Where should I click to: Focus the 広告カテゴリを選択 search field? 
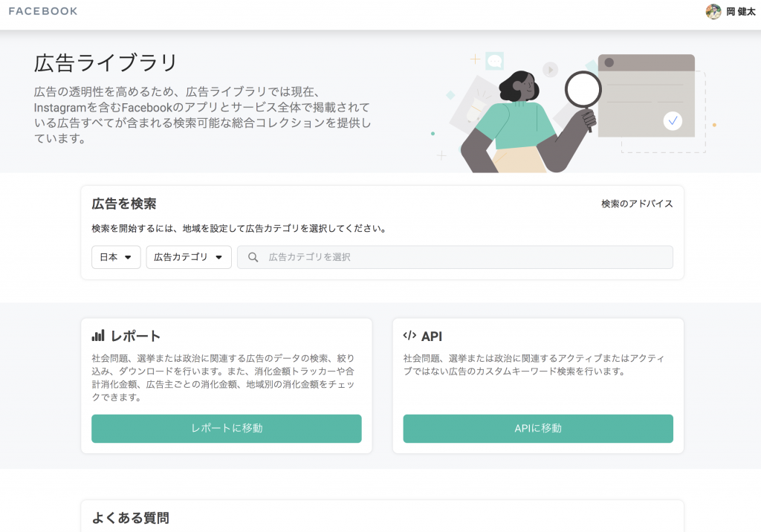455,257
